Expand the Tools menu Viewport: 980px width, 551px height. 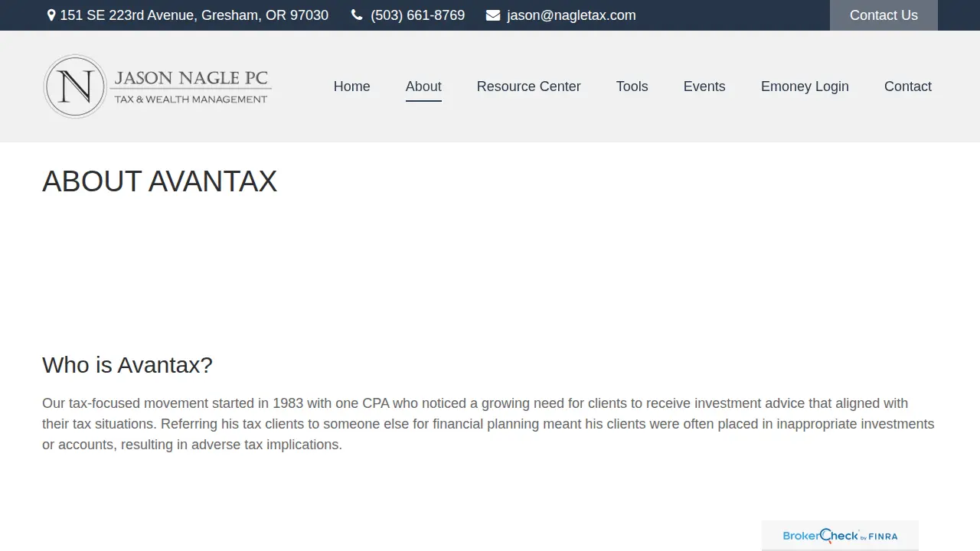pos(632,86)
